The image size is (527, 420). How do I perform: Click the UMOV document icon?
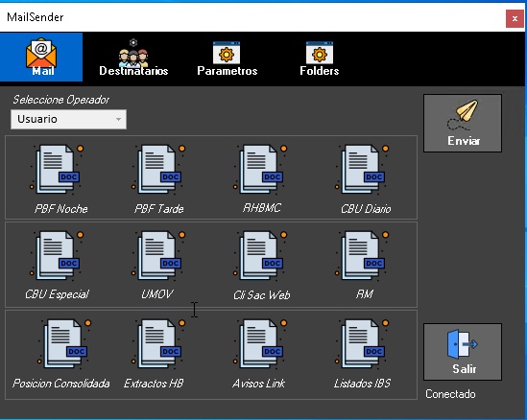tap(158, 255)
